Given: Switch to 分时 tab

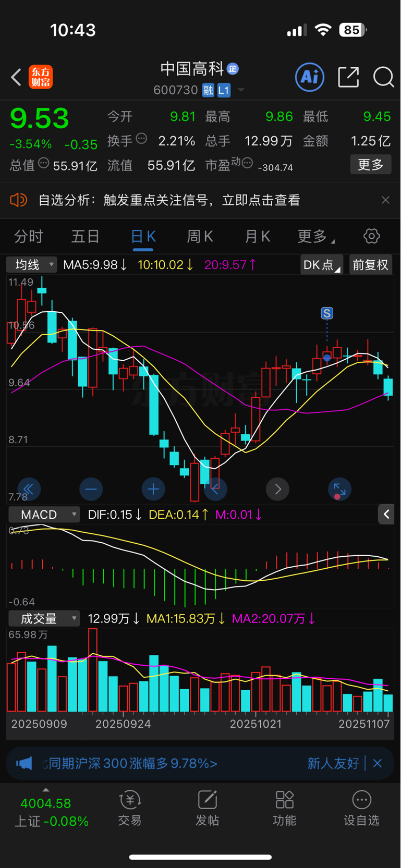Looking at the screenshot, I should tap(28, 237).
